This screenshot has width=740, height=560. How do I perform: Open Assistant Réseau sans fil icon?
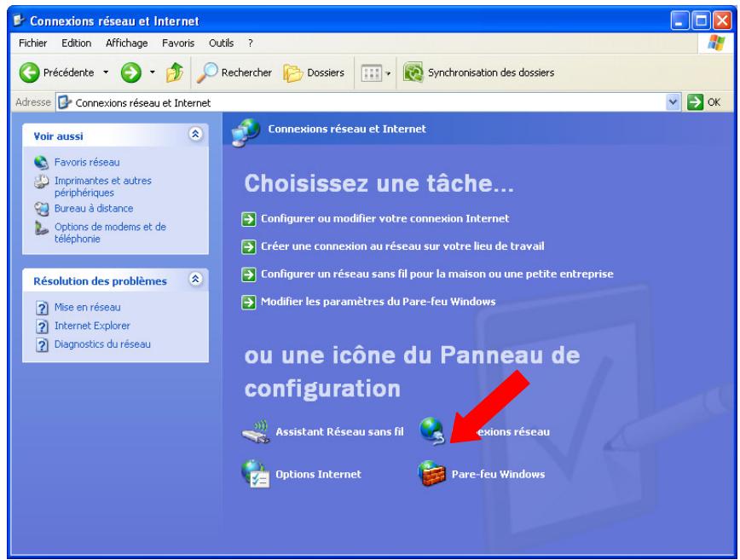click(256, 431)
